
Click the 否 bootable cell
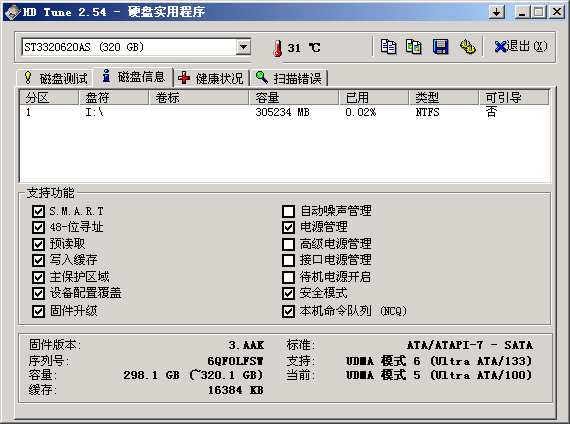click(491, 112)
